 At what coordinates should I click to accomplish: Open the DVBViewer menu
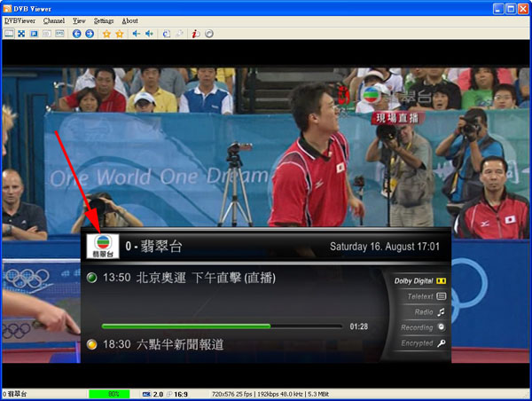20,20
